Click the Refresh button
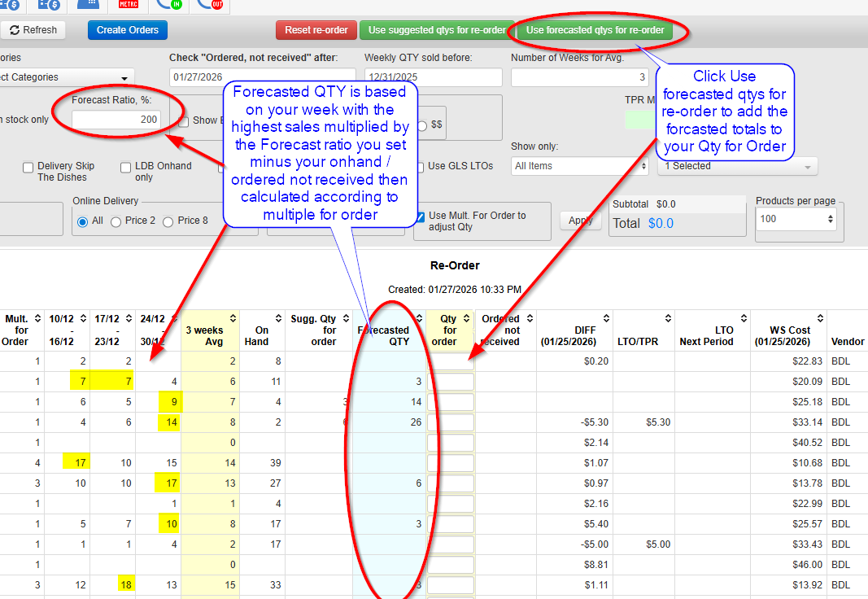This screenshot has width=868, height=599. coord(33,30)
